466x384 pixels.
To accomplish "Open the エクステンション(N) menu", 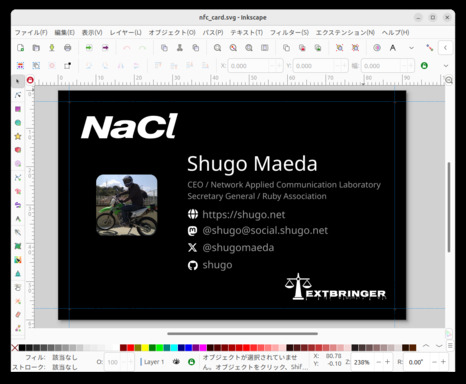I will click(345, 32).
